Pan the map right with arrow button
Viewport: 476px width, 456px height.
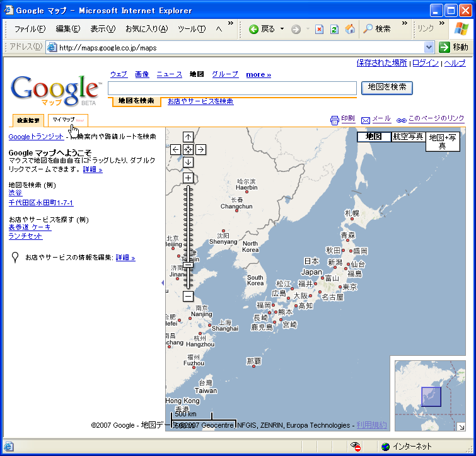[x=200, y=149]
